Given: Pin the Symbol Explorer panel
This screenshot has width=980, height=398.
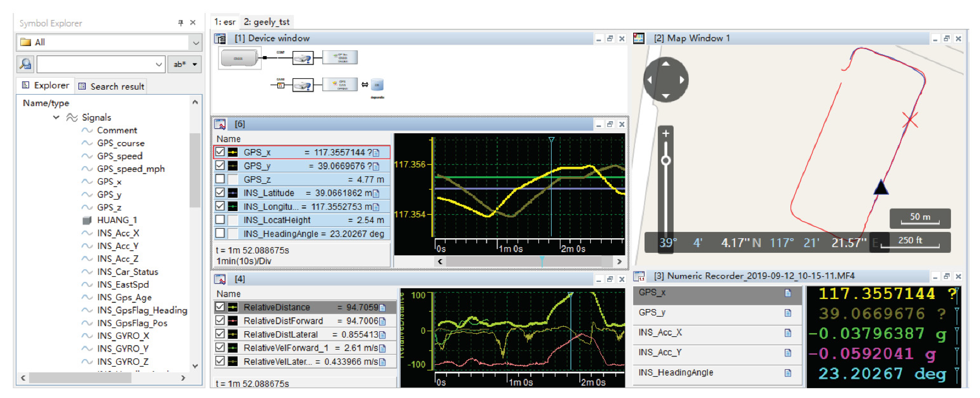Looking at the screenshot, I should (180, 23).
